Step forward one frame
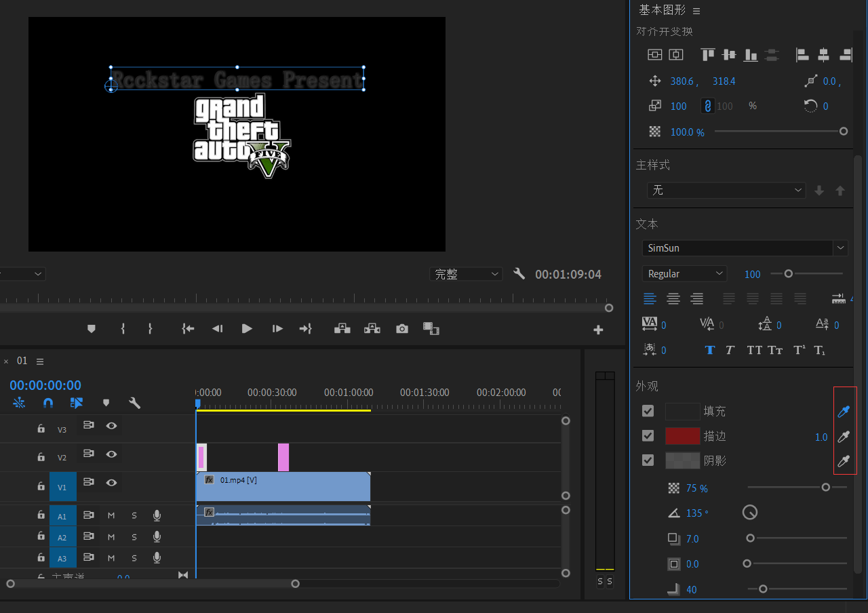Image resolution: width=868 pixels, height=613 pixels. click(277, 328)
